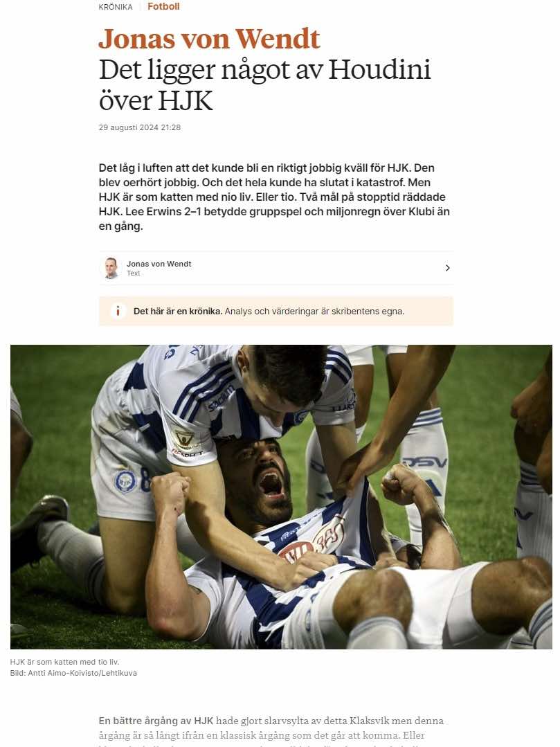Expand author details with the chevron arrow
560x747 pixels.
448,268
